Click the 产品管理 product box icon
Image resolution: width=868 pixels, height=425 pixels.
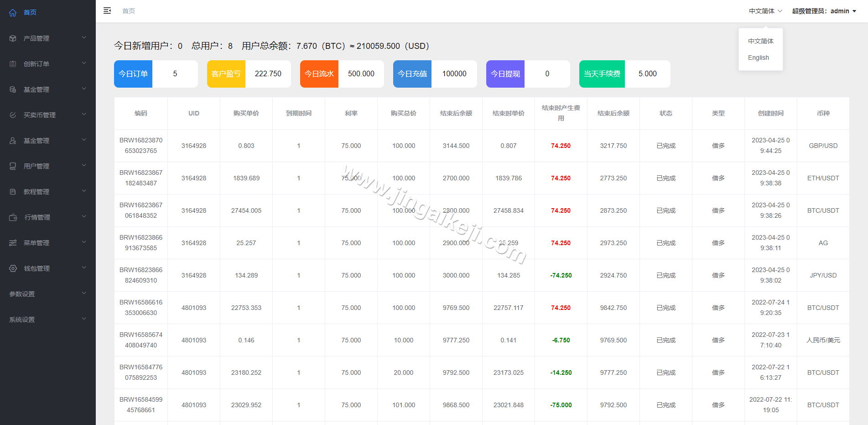tap(12, 38)
